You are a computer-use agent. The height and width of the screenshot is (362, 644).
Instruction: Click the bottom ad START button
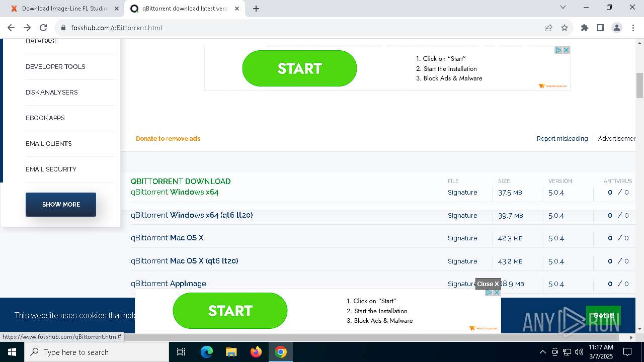(230, 311)
